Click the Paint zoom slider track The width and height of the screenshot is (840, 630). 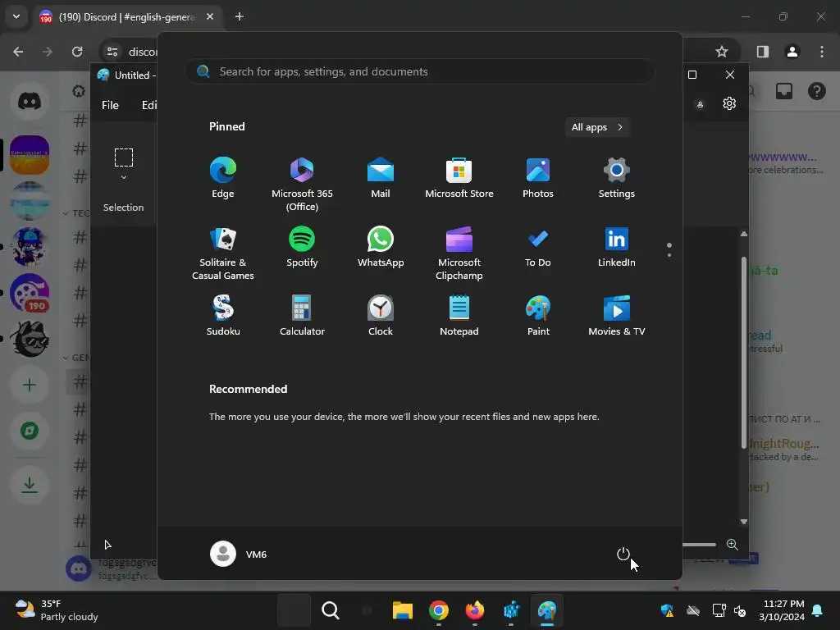pos(699,545)
